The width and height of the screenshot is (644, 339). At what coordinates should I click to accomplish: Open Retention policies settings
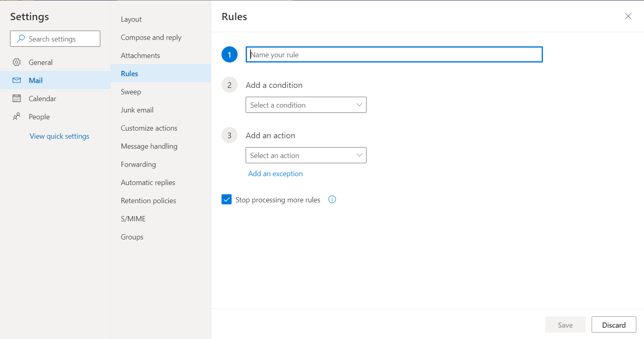tap(161, 201)
